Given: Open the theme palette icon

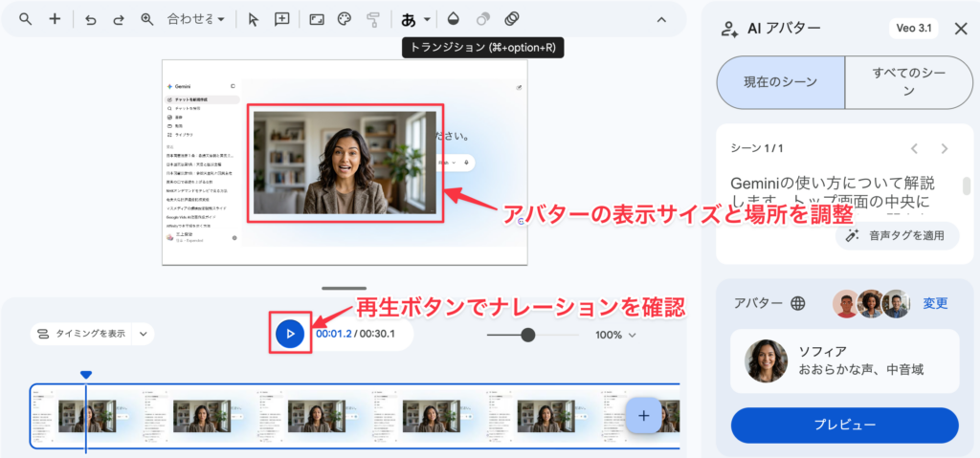Looking at the screenshot, I should tap(345, 19).
